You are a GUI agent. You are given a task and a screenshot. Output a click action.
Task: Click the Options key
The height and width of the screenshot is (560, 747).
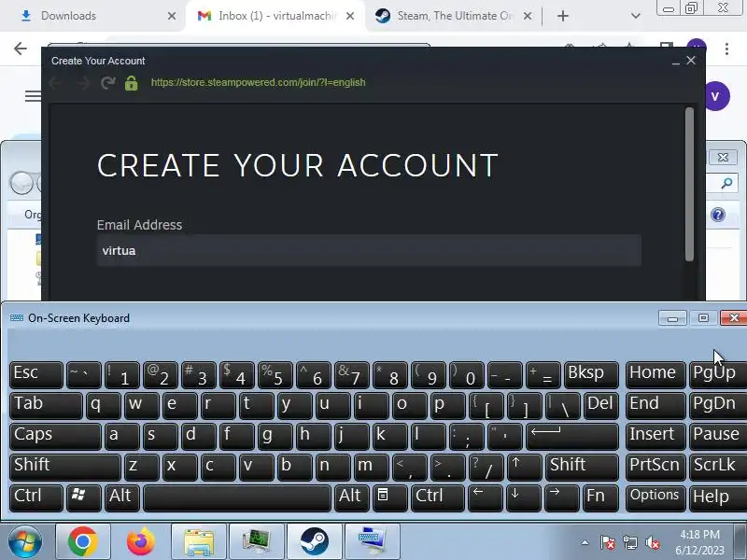655,498
